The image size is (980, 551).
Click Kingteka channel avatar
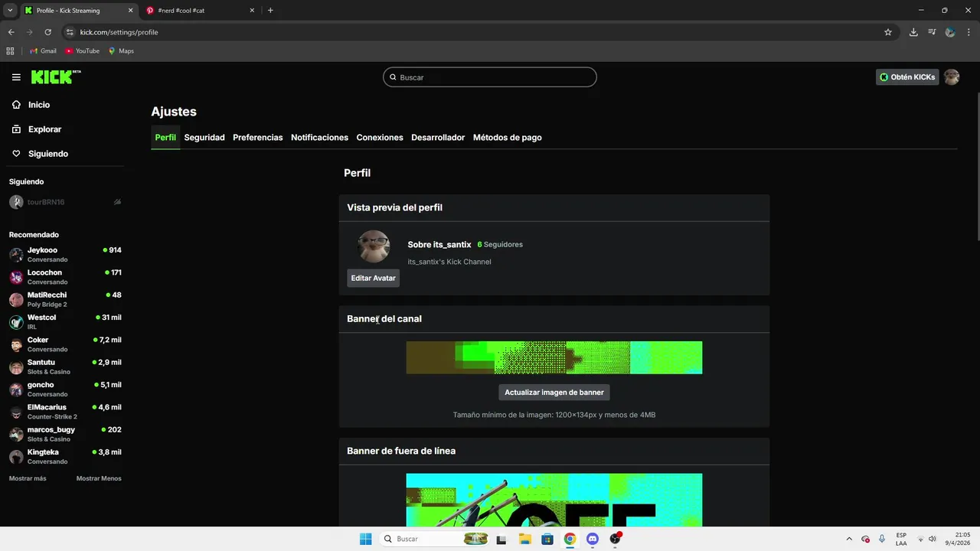(x=16, y=457)
